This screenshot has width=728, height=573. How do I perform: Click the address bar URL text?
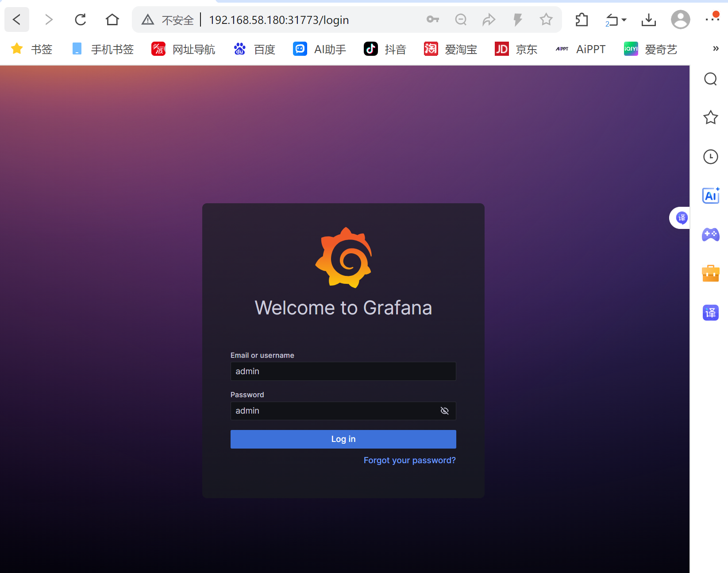click(x=279, y=20)
